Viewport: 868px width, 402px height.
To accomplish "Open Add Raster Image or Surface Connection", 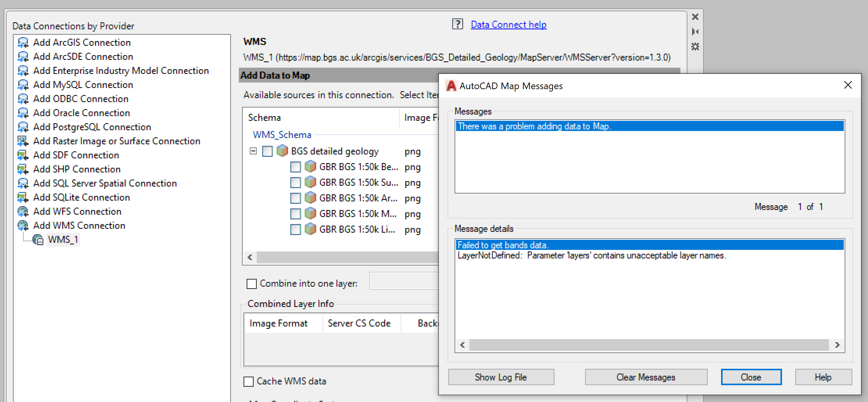I will point(23,141).
